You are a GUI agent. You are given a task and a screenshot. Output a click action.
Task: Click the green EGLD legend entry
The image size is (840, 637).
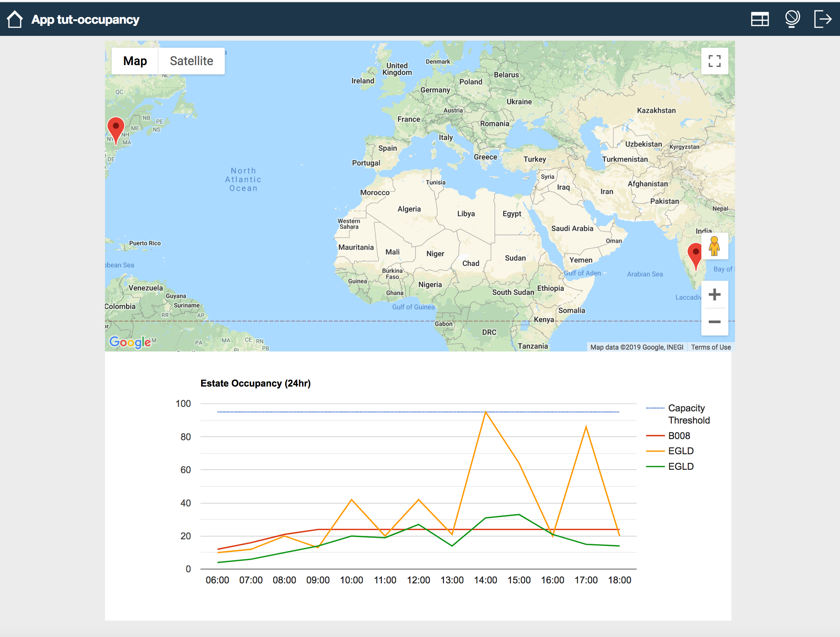(681, 466)
